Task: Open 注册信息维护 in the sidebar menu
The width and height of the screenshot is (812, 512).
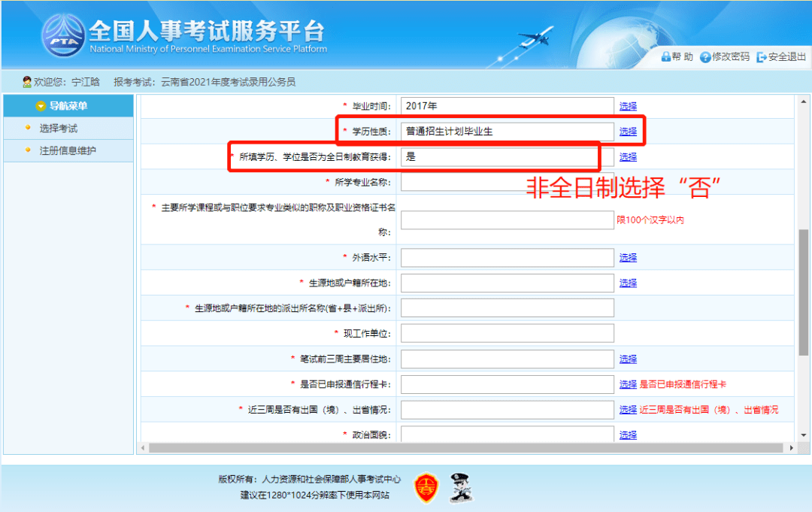Action: 68,150
